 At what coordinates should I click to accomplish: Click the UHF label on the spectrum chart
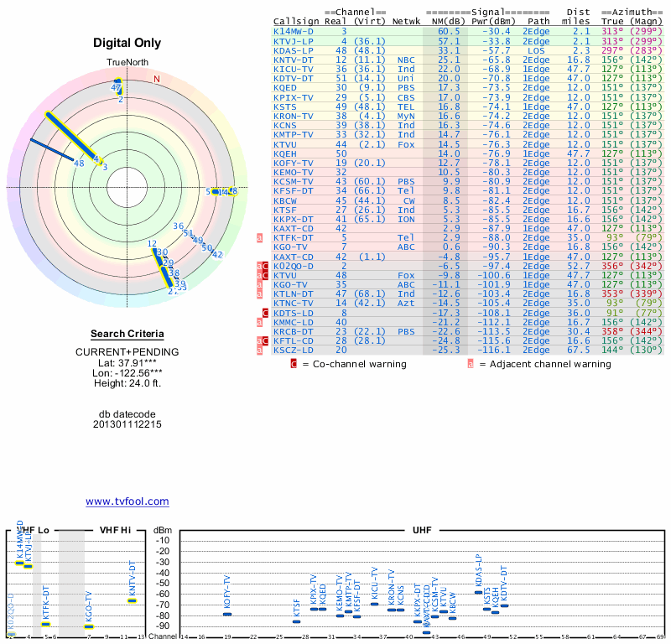pos(422,530)
